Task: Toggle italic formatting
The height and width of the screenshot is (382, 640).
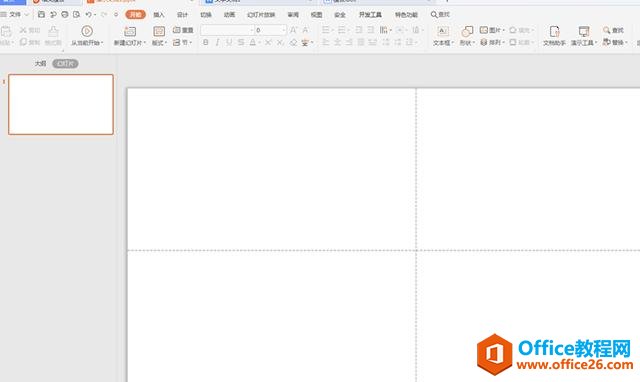Action: [x=217, y=42]
